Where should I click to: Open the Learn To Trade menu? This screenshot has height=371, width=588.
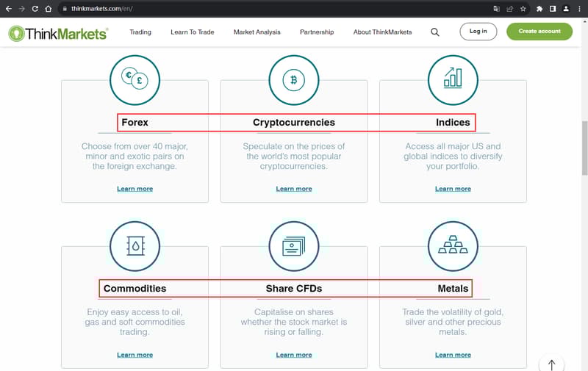coord(193,32)
